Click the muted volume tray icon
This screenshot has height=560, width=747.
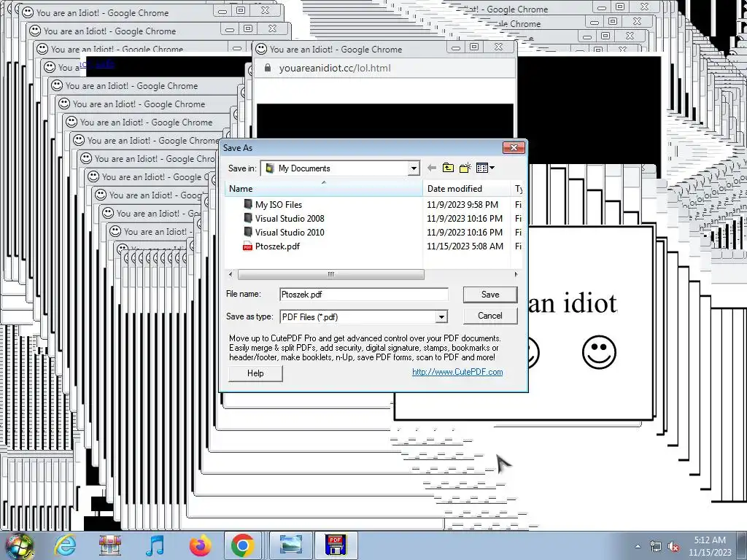click(673, 546)
